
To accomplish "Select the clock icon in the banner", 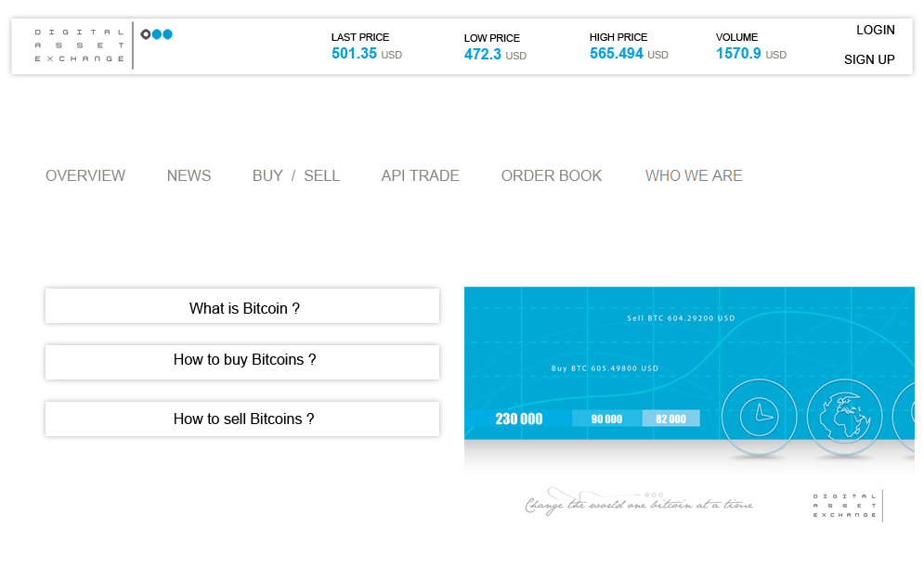I will point(759,417).
